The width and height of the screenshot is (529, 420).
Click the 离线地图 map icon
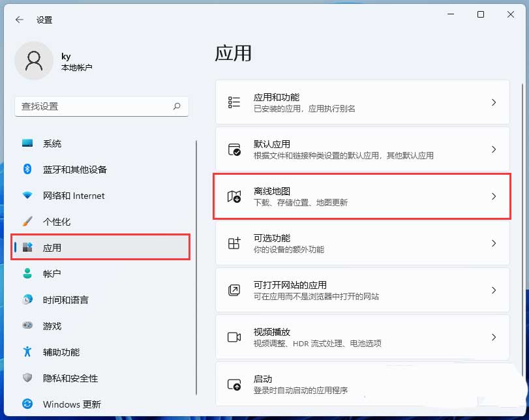(234, 196)
